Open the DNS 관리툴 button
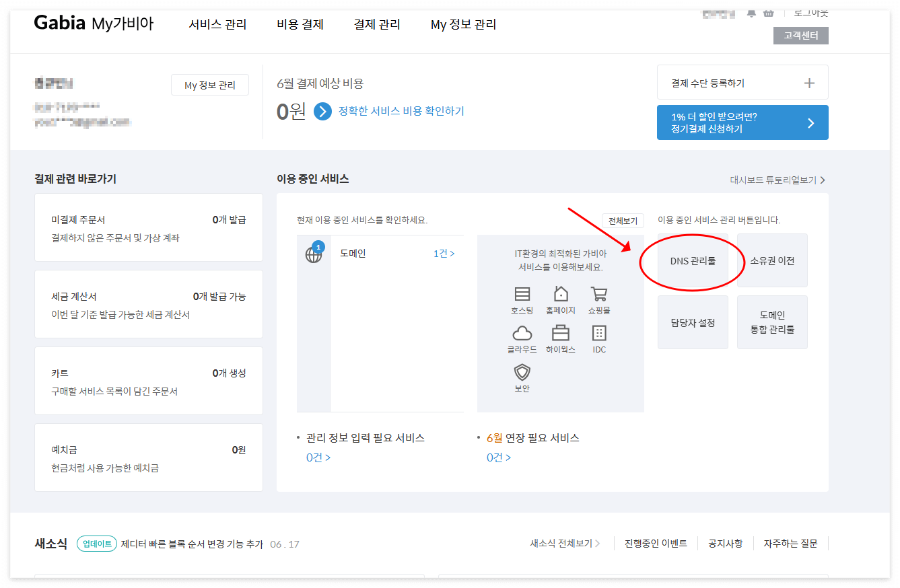The width and height of the screenshot is (900, 588). pyautogui.click(x=693, y=260)
